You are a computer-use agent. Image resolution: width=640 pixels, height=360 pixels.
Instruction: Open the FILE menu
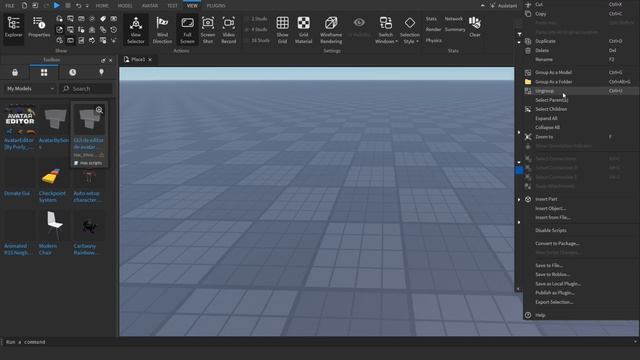(x=9, y=6)
